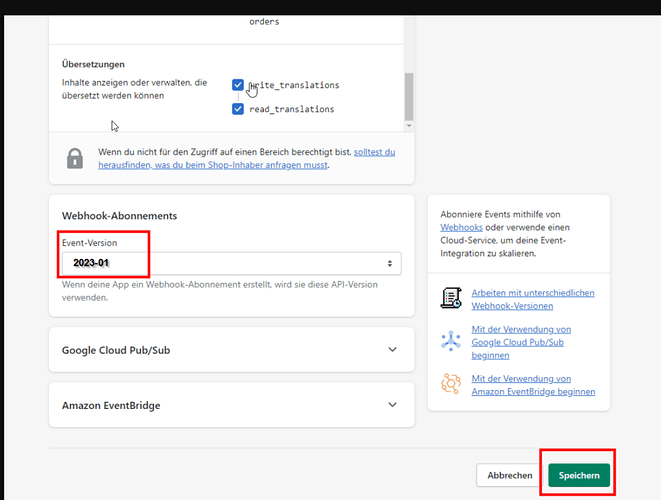Expand the Google Cloud Pub/Sub section

[231, 349]
